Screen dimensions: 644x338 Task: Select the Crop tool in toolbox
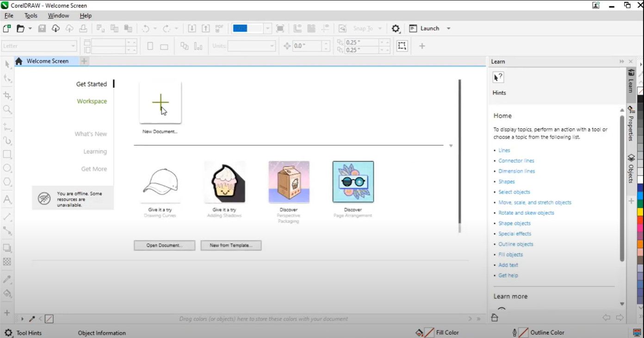pos(7,95)
